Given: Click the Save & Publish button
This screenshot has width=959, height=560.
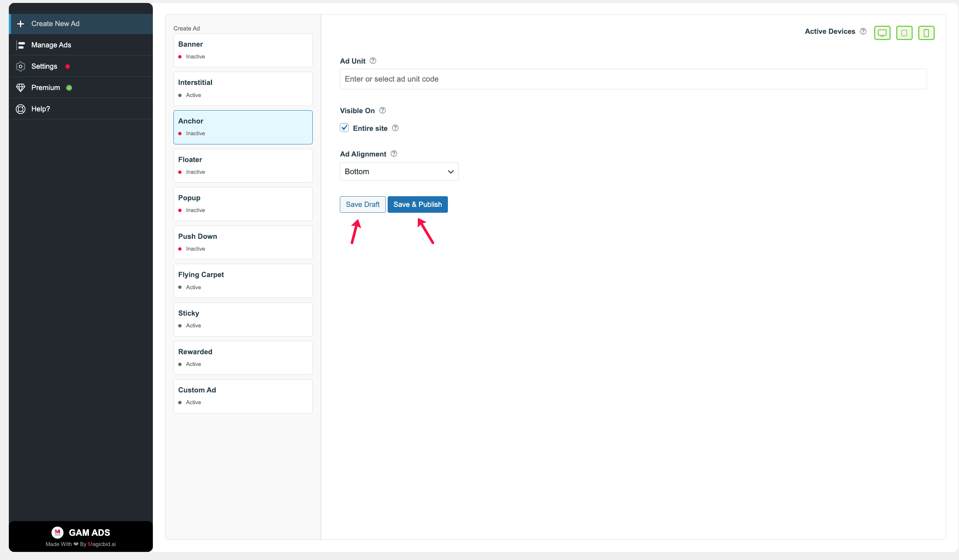Looking at the screenshot, I should (x=417, y=204).
